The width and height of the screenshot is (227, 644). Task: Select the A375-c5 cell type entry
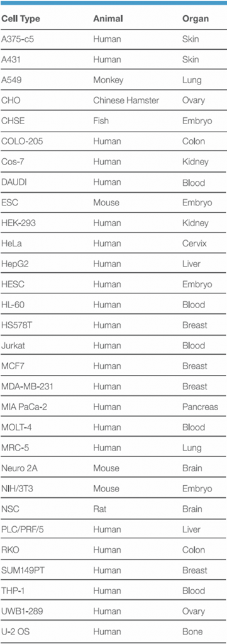tap(18, 39)
